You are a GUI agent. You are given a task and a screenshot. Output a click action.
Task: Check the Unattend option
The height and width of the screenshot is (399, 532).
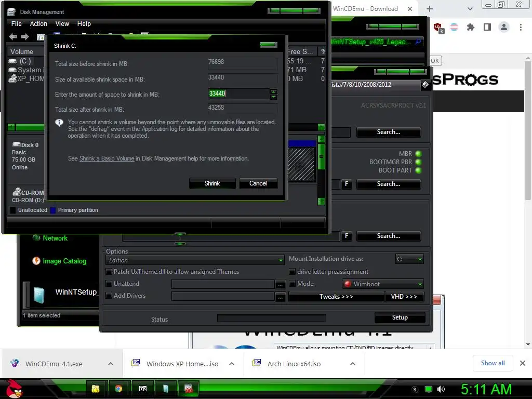(x=109, y=283)
